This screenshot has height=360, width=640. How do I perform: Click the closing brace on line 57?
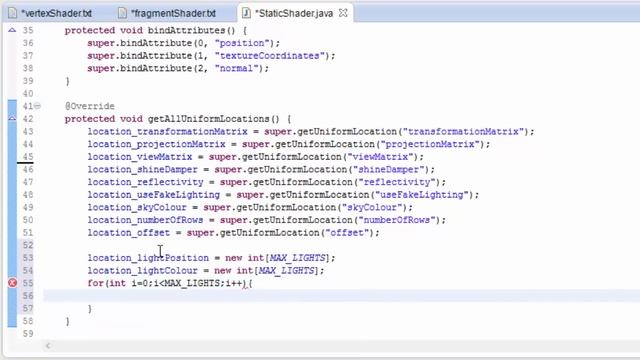pos(90,309)
